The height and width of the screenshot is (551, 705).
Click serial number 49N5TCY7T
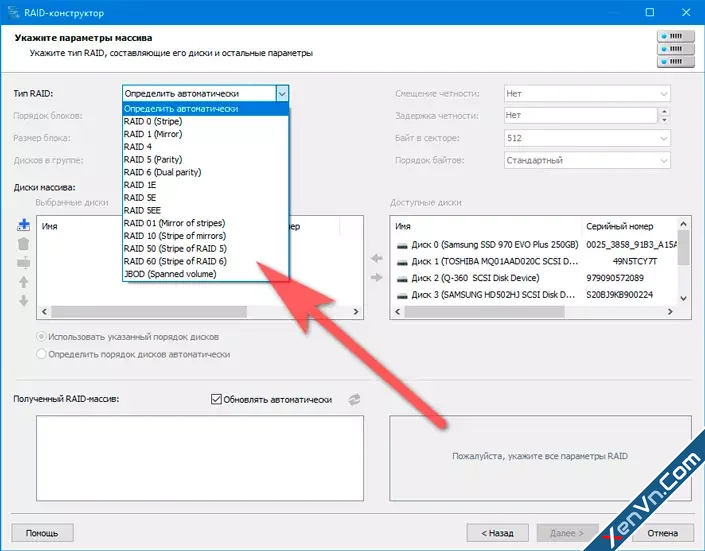click(x=635, y=261)
